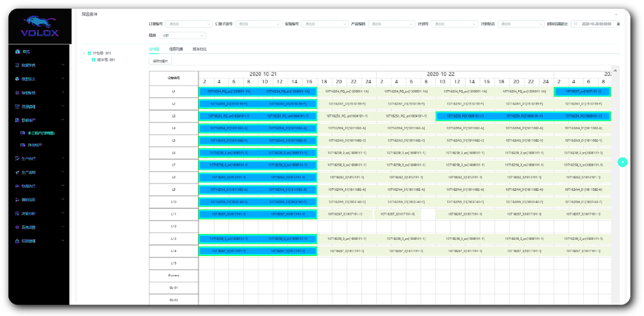Collapse the 计划号: 001 tree node arrow
This screenshot has width=644, height=316.
click(84, 53)
